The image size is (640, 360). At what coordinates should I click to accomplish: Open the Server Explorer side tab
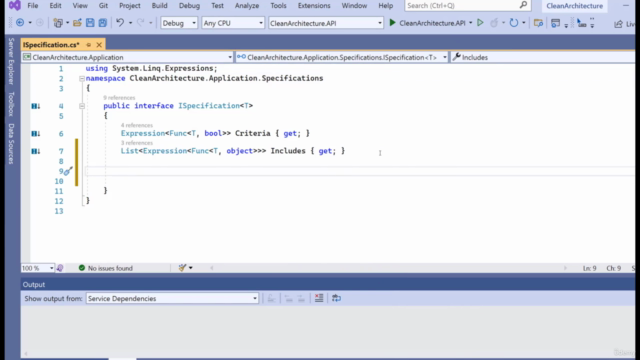11,61
